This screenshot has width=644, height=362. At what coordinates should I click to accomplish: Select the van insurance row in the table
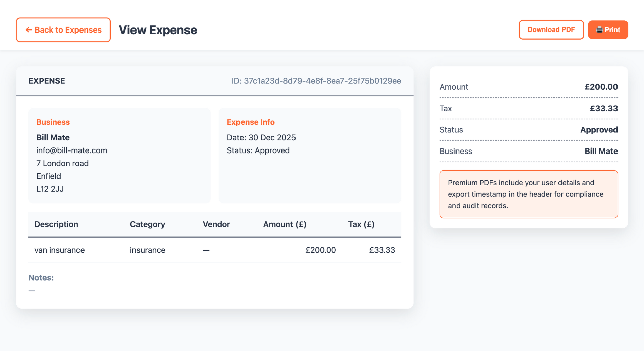click(215, 250)
